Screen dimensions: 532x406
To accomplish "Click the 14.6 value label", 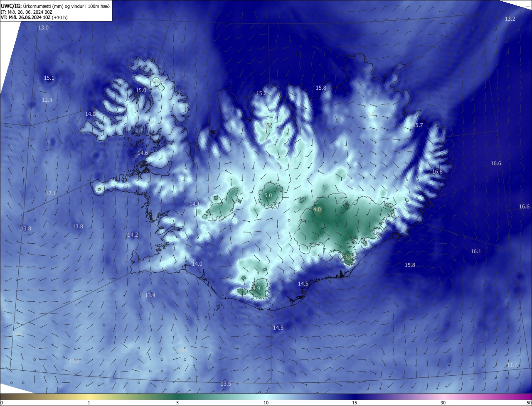I will [x=143, y=153].
